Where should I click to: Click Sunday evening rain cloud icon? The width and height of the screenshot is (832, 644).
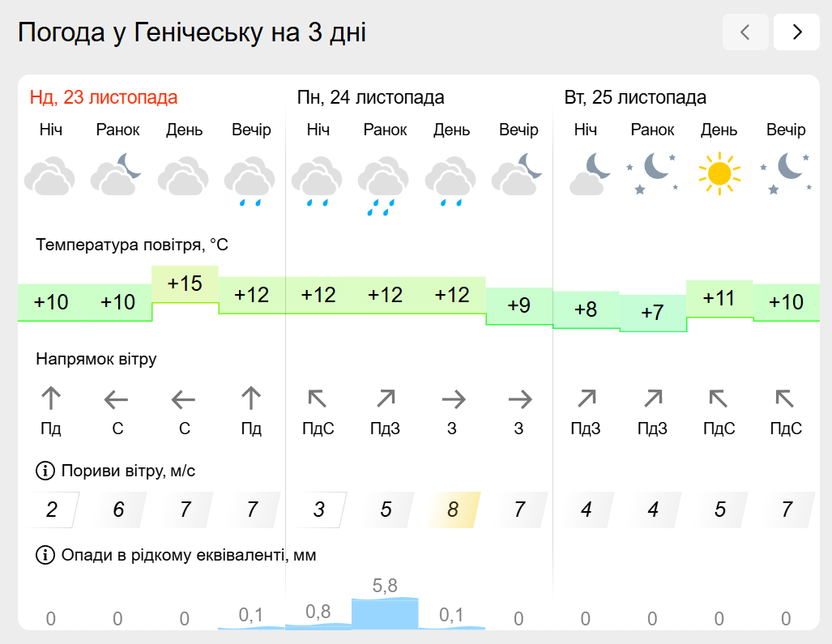251,183
